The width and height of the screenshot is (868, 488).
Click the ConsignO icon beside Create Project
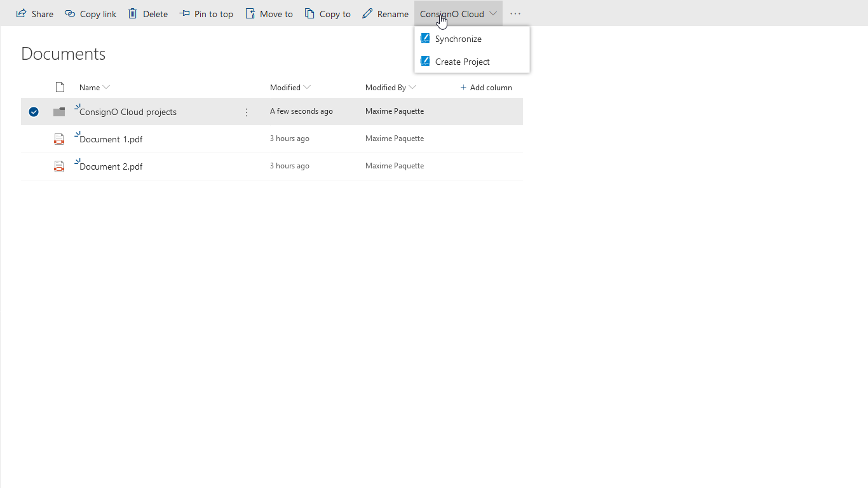click(426, 61)
